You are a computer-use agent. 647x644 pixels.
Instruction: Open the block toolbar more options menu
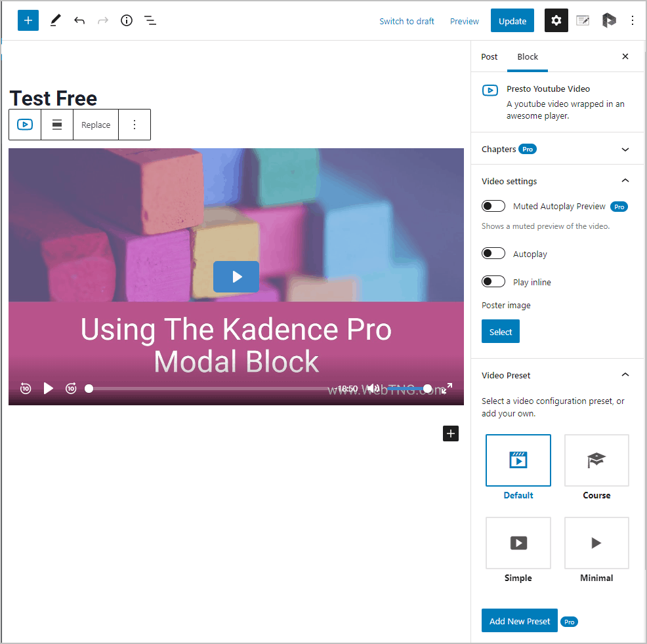coord(135,125)
